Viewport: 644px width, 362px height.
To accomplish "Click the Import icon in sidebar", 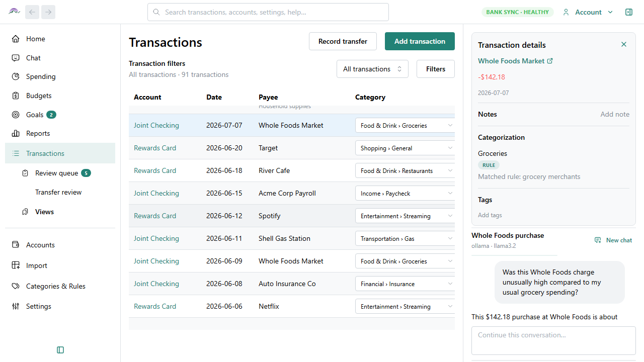I will (16, 265).
